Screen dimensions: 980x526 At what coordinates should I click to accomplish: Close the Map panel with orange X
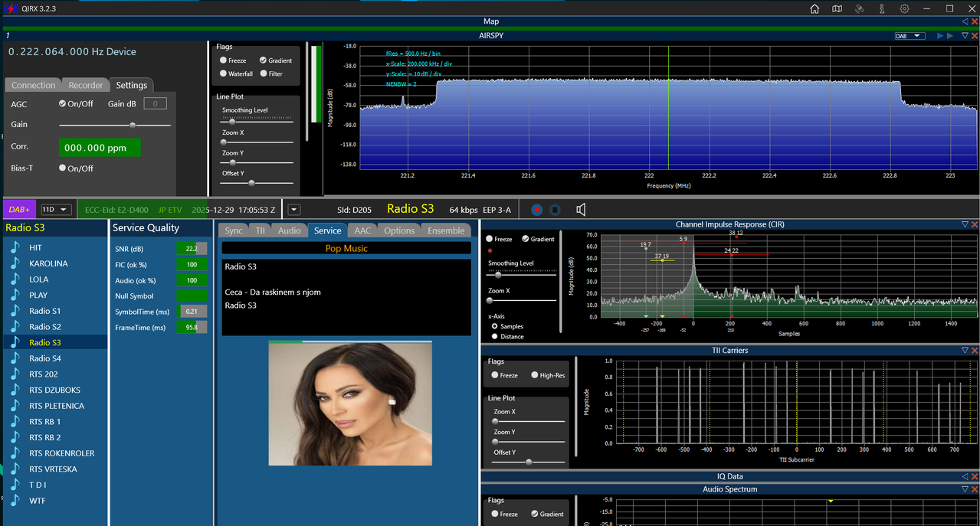point(975,21)
